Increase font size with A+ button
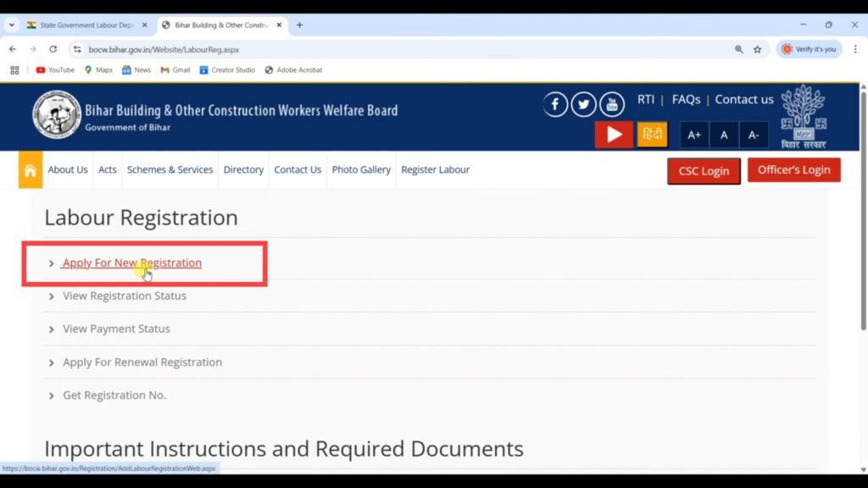 click(694, 135)
